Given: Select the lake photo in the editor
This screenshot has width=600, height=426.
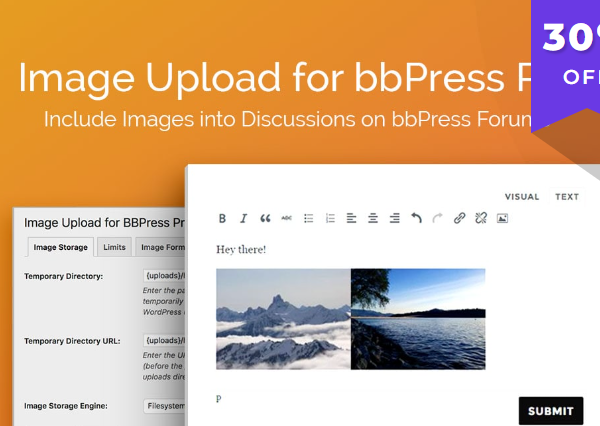Looking at the screenshot, I should [418, 319].
